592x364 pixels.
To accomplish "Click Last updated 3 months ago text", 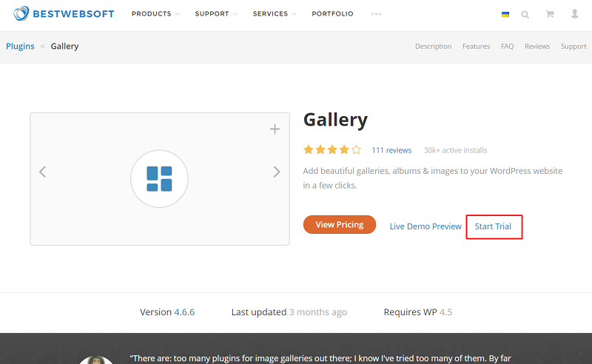I will (x=289, y=312).
